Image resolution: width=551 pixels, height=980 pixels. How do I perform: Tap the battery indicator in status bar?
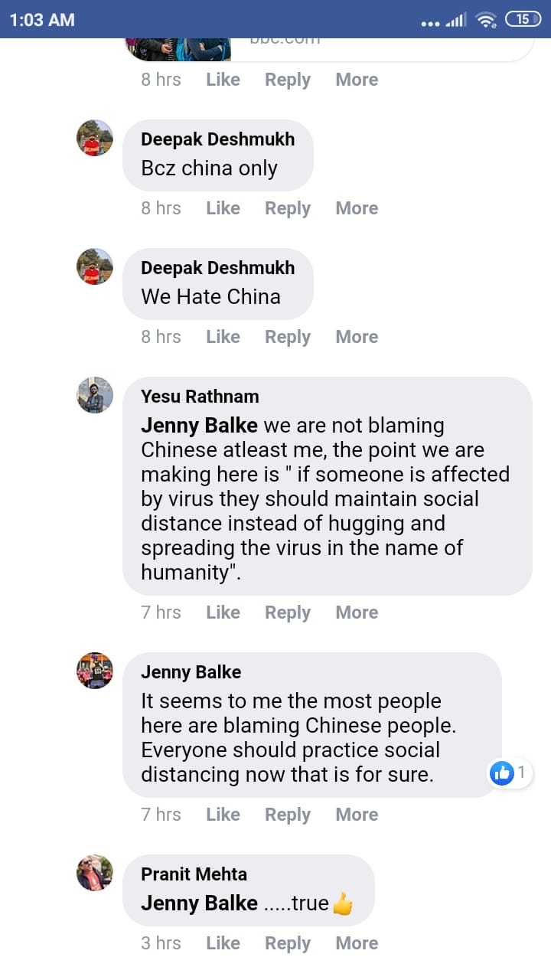click(x=523, y=20)
